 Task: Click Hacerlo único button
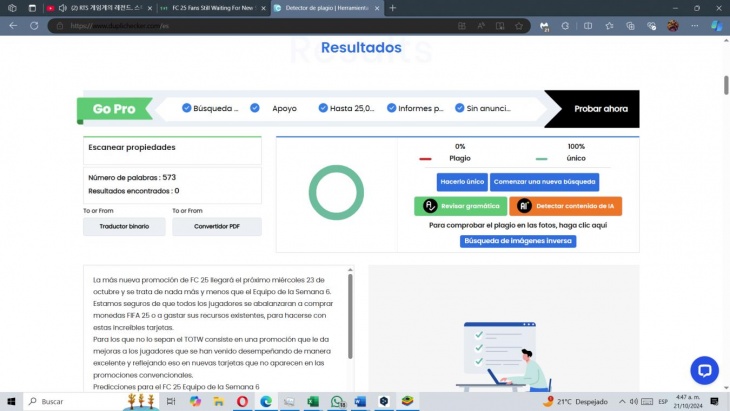(x=462, y=182)
